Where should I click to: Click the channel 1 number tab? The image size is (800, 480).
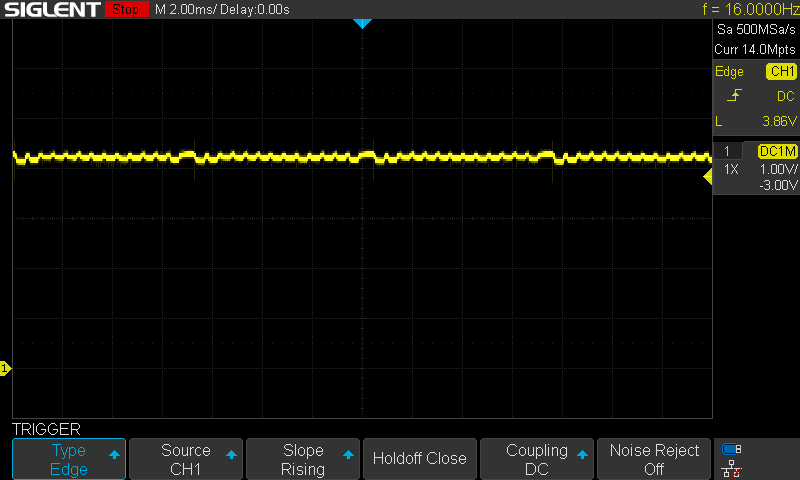[x=727, y=151]
